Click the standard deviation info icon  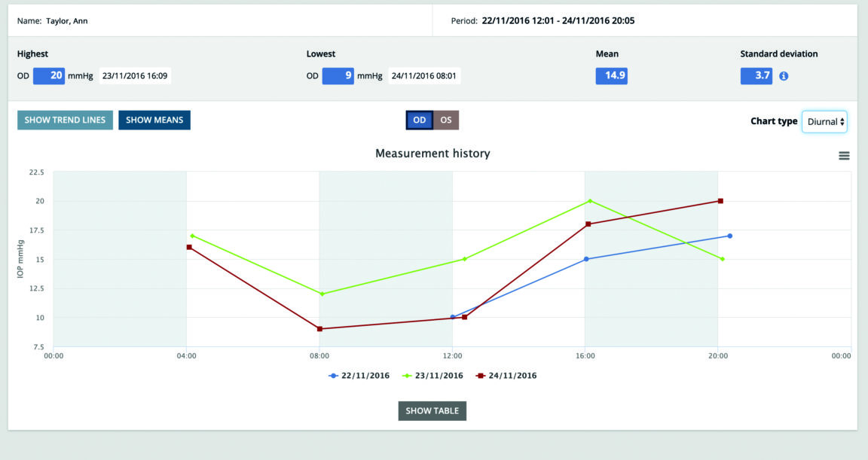784,76
